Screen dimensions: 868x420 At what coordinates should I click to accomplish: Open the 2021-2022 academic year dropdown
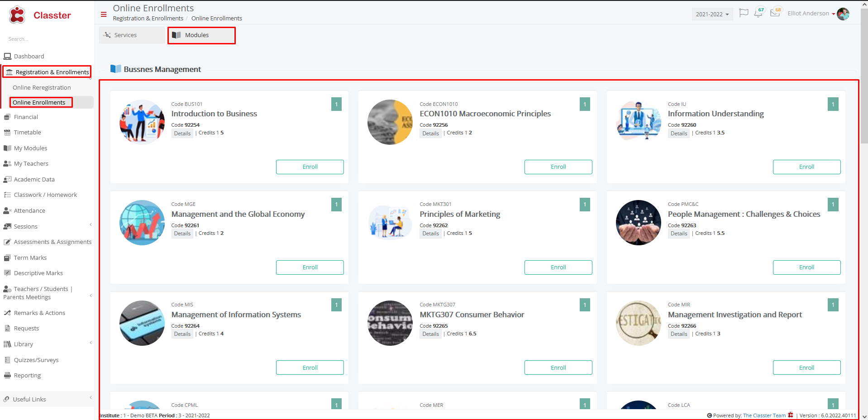712,14
